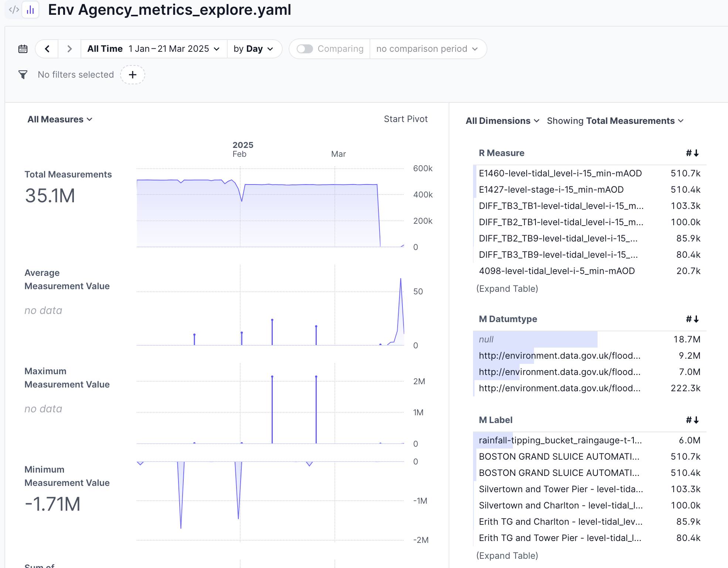
Task: Sort M Datumtype table by count
Action: point(693,319)
